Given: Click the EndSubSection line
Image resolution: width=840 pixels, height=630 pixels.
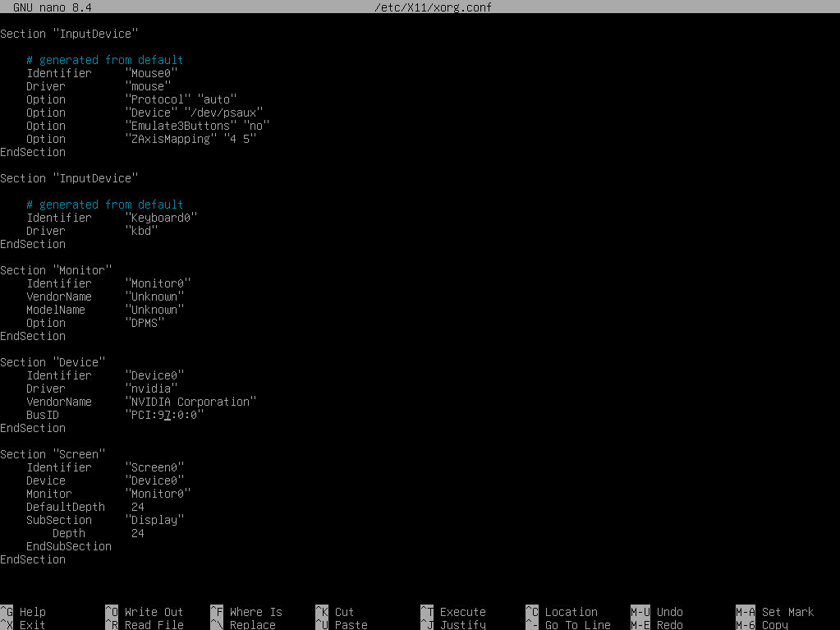Looking at the screenshot, I should click(x=69, y=546).
